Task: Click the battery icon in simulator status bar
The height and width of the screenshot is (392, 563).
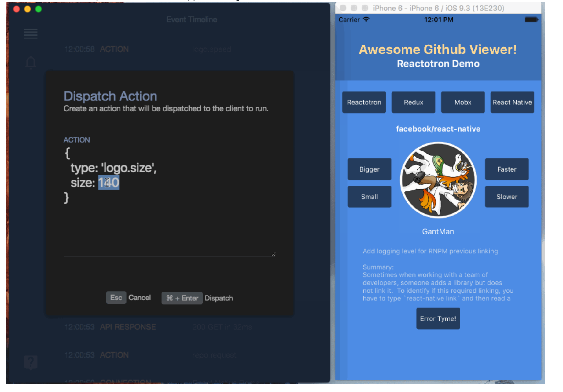Action: pyautogui.click(x=532, y=20)
